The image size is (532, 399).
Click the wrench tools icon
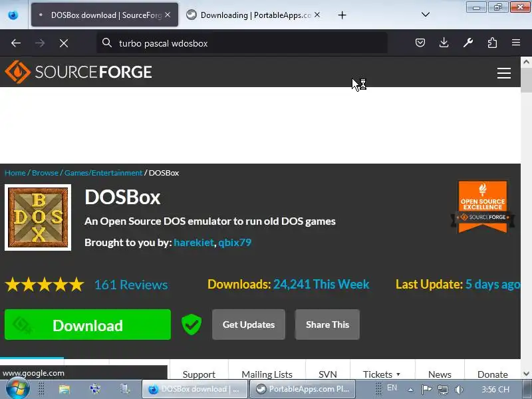[468, 43]
